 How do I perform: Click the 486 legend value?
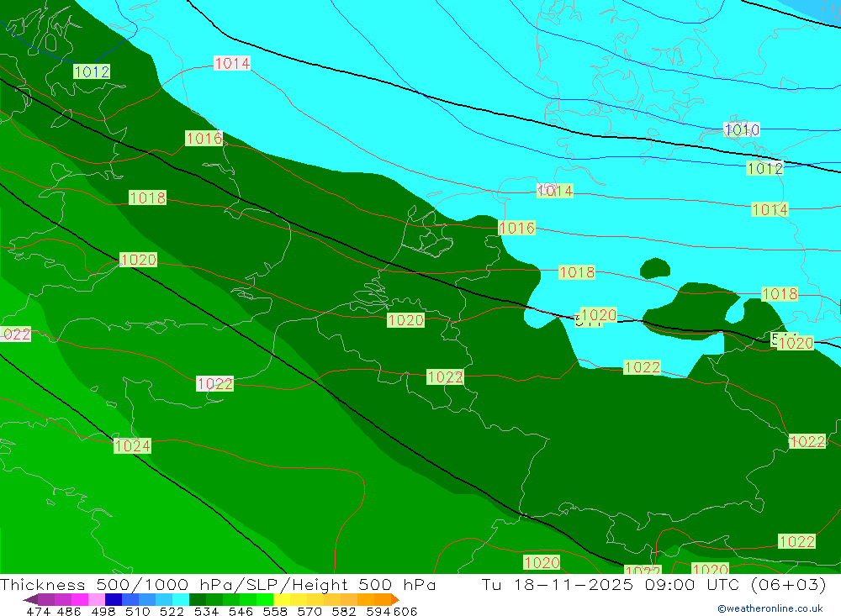click(x=69, y=611)
